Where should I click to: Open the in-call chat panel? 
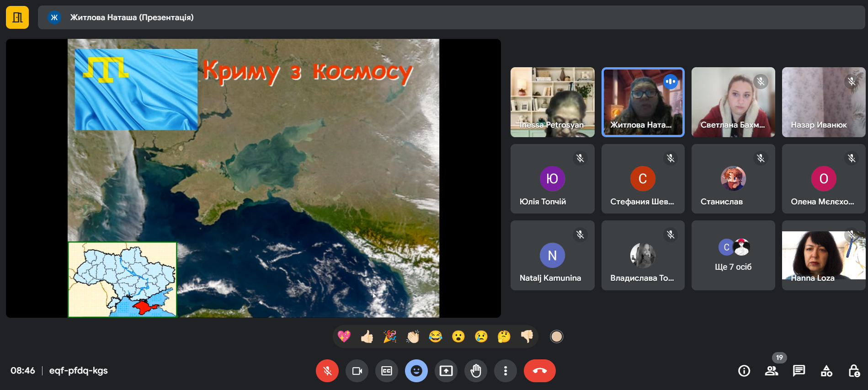(799, 371)
